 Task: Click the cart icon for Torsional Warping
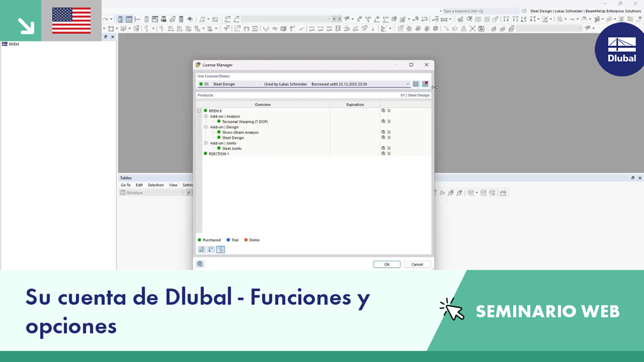tap(389, 121)
